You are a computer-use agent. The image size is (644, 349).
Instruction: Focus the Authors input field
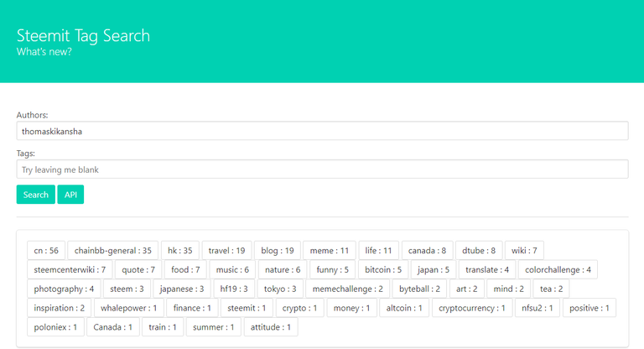point(322,131)
